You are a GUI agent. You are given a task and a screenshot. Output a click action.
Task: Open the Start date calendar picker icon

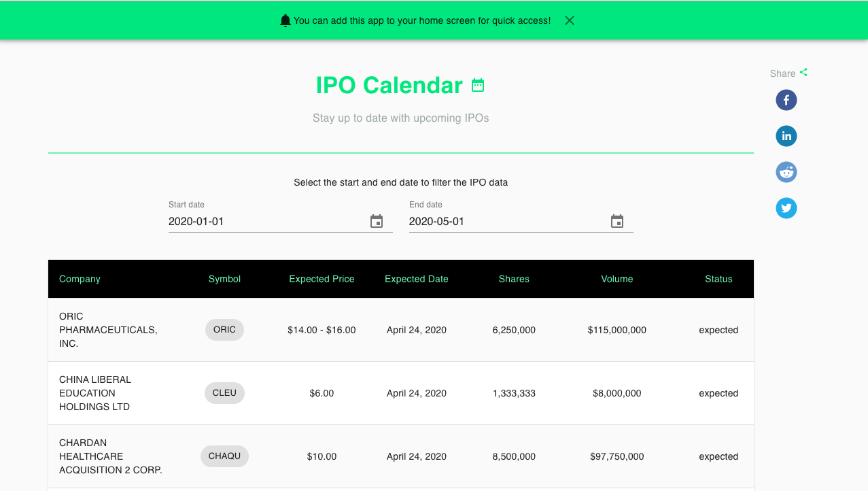377,221
